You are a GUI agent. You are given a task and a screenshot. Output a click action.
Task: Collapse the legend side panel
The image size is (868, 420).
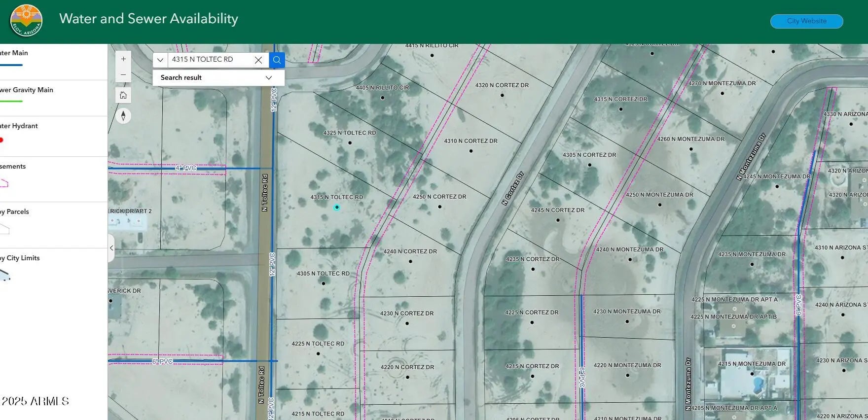click(x=111, y=248)
